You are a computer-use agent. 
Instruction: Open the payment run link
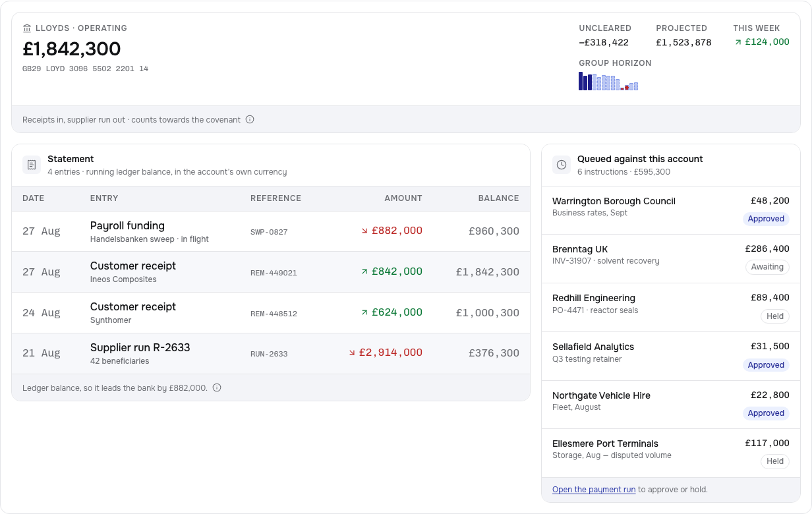click(594, 490)
